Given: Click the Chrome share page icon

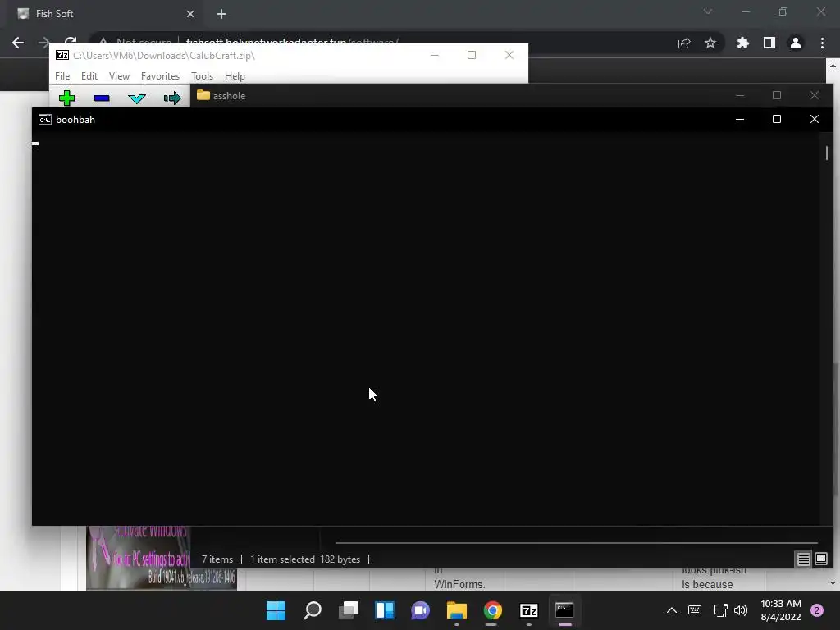Looking at the screenshot, I should click(684, 43).
